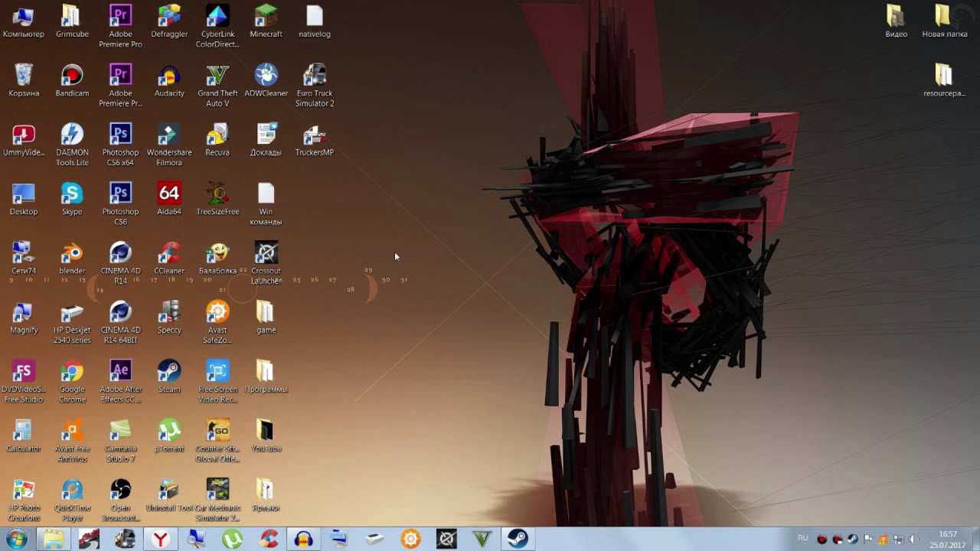Image resolution: width=980 pixels, height=551 pixels.
Task: Open Балаболка text-to-speech shortcut
Action: pyautogui.click(x=217, y=259)
